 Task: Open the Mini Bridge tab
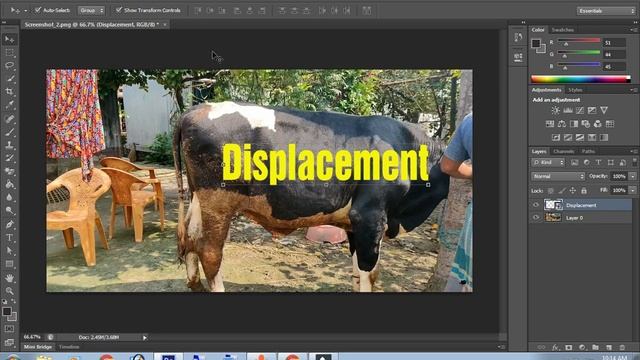pyautogui.click(x=38, y=347)
